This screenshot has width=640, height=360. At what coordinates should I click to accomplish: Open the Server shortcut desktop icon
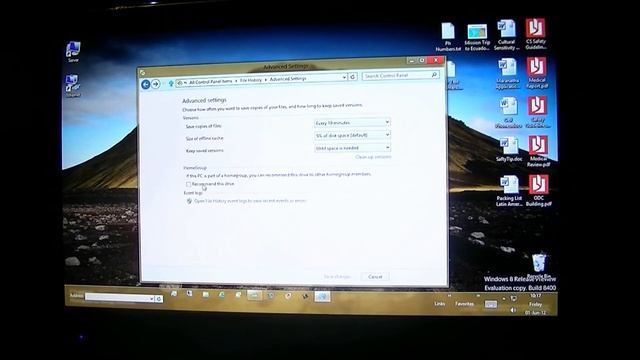point(73,52)
